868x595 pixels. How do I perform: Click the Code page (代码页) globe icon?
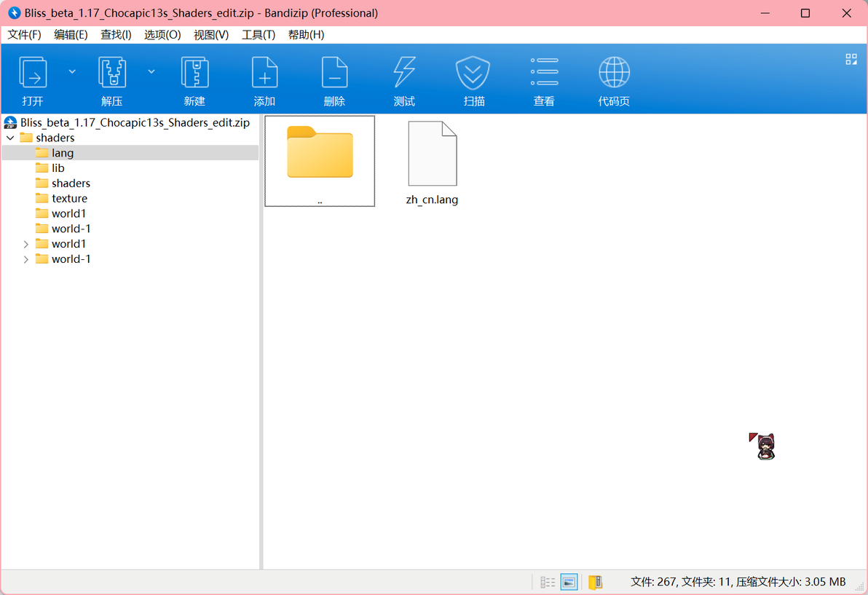click(x=614, y=73)
